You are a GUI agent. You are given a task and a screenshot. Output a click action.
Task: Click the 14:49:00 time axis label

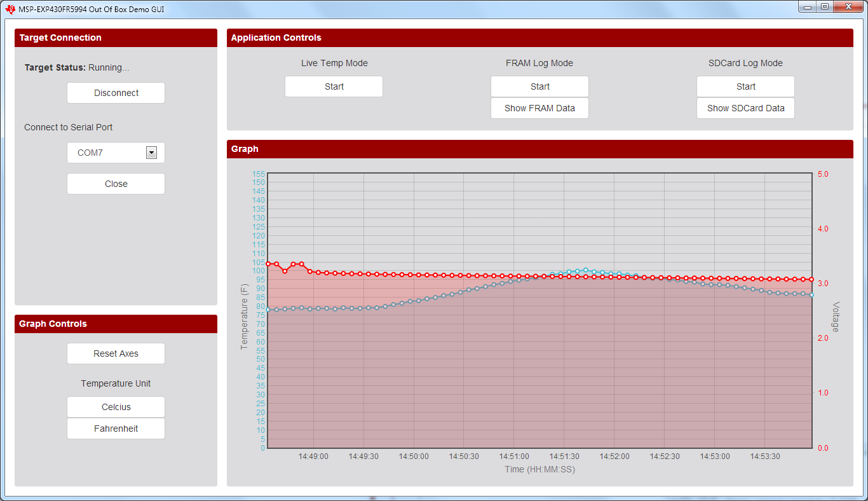point(313,456)
